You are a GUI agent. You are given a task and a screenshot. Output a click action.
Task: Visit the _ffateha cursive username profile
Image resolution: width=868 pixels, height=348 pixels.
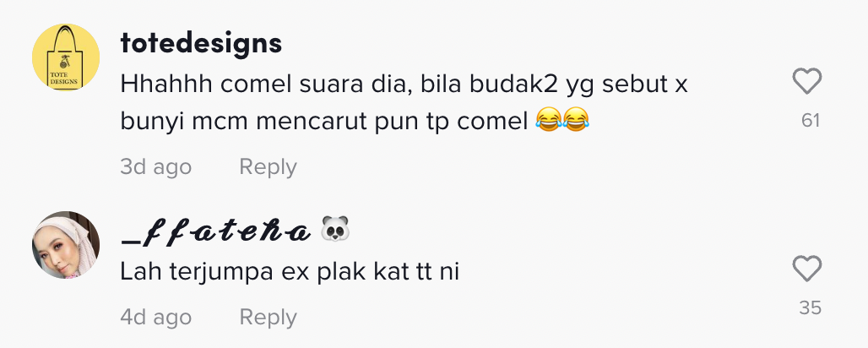click(x=216, y=233)
